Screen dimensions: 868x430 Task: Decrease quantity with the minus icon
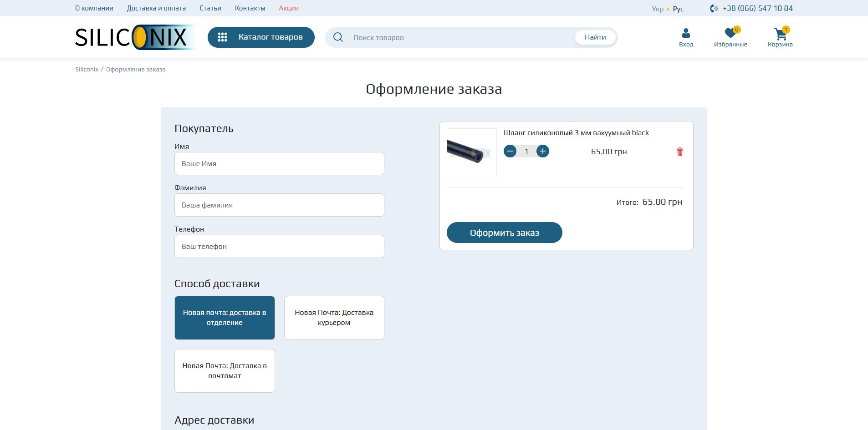pos(510,151)
